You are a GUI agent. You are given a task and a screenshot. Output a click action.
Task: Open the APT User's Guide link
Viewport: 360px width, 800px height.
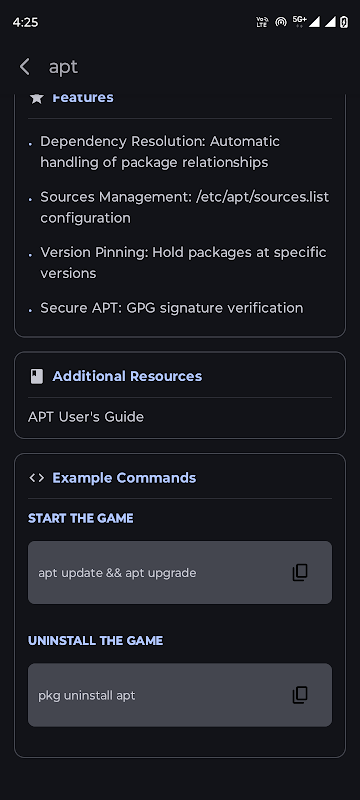coord(86,417)
